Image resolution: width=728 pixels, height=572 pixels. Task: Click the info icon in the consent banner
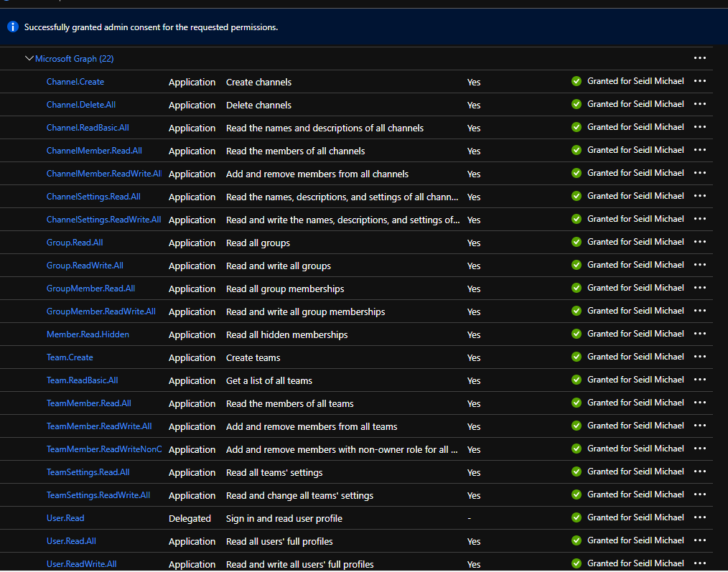pyautogui.click(x=12, y=27)
